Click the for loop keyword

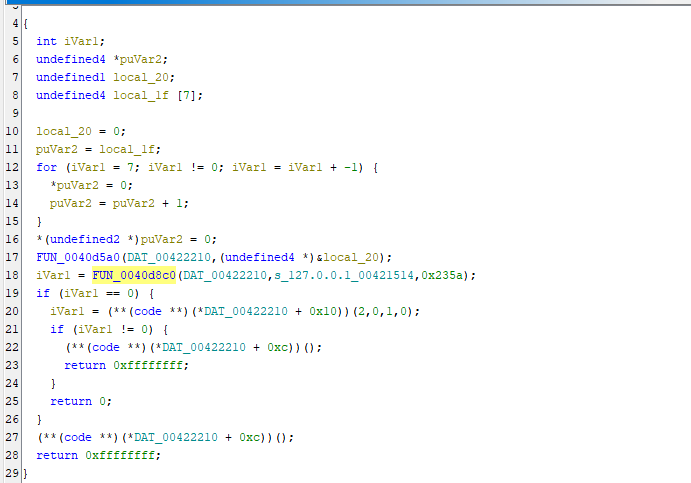pos(46,167)
